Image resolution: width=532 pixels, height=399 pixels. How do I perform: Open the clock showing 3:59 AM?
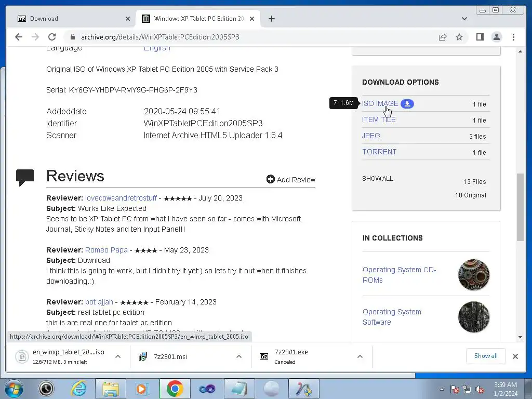tap(506, 389)
